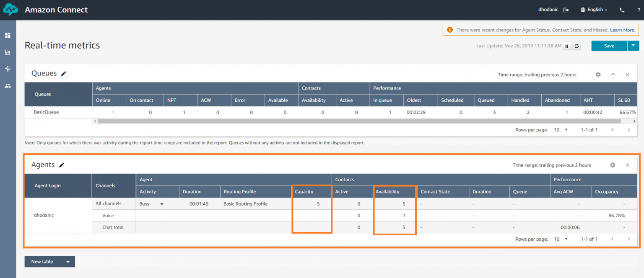Image resolution: width=644 pixels, height=278 pixels.
Task: Select the users icon in the sidebar
Action: coord(8,85)
